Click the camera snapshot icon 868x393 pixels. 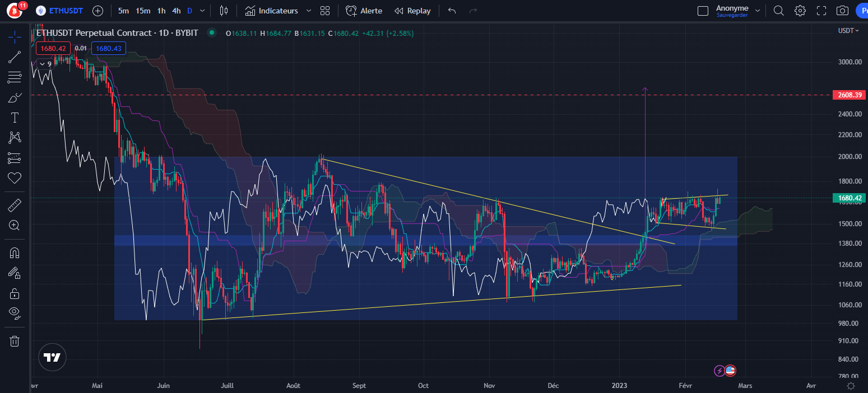842,11
